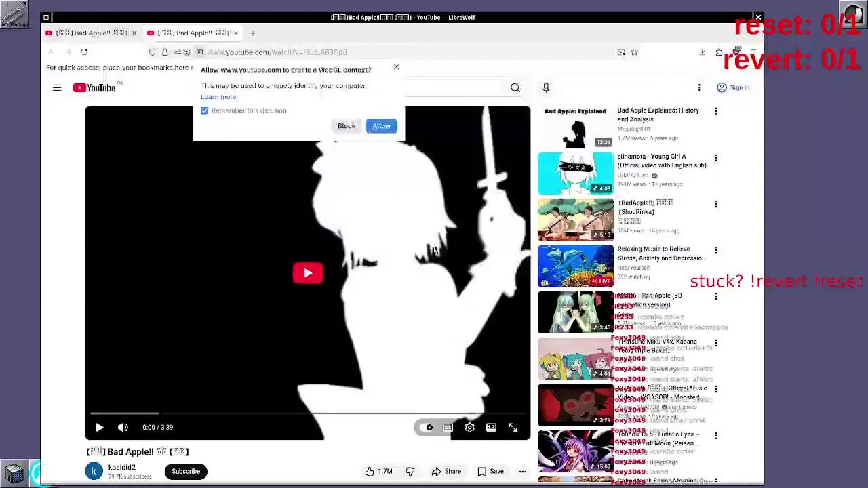Viewport: 868px width, 488px height.
Task: Go to the YouTube home logo
Action: tap(94, 87)
